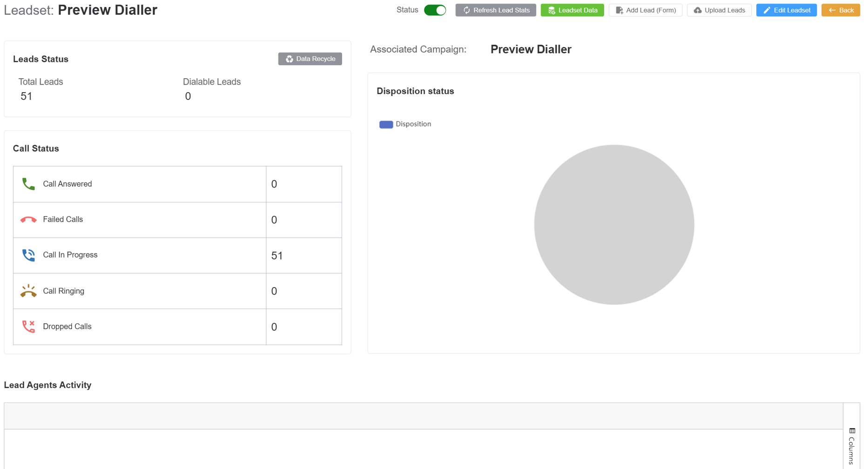Click the pencil icon on Edit Leadset

pyautogui.click(x=767, y=10)
